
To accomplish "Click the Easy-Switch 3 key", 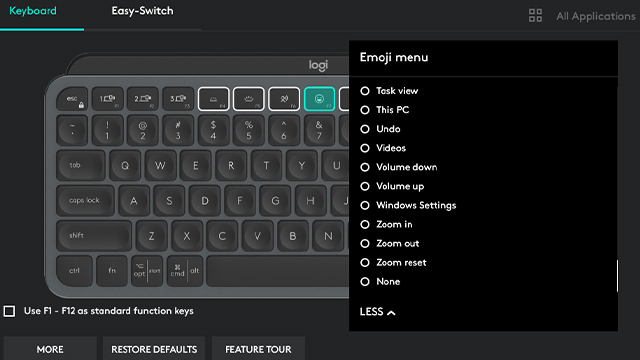I will click(x=178, y=99).
